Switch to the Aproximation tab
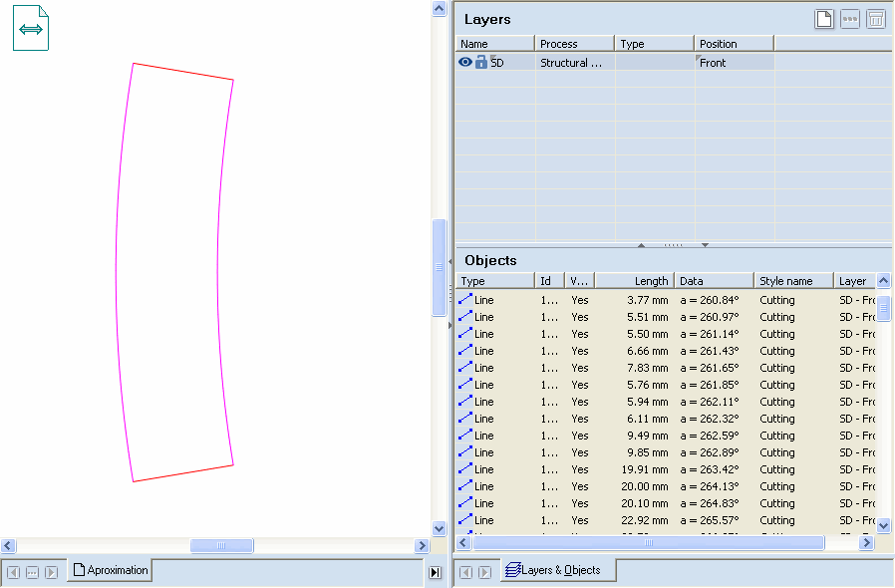Viewport: 895px width, 588px height. (110, 570)
